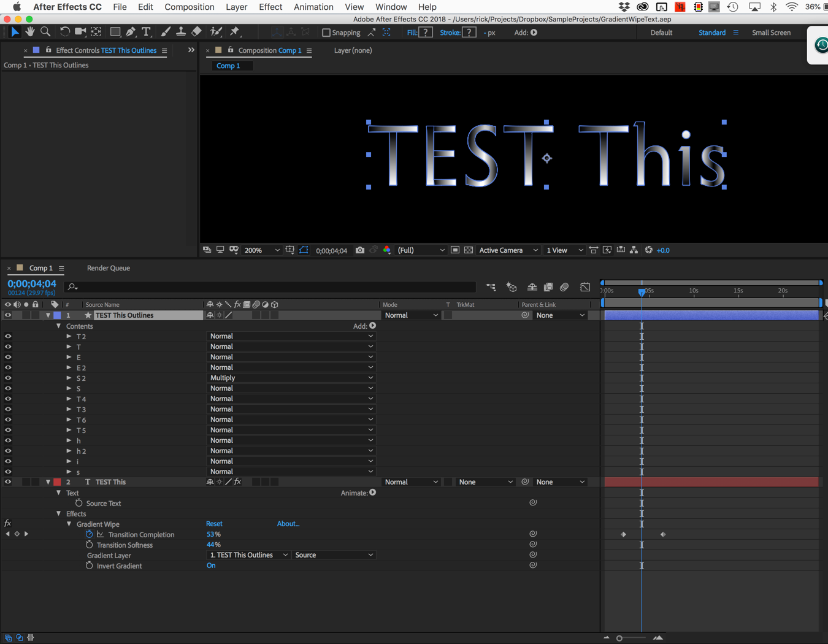Toggle Draft 3D in the timeline
This screenshot has height=644, width=828.
click(511, 286)
